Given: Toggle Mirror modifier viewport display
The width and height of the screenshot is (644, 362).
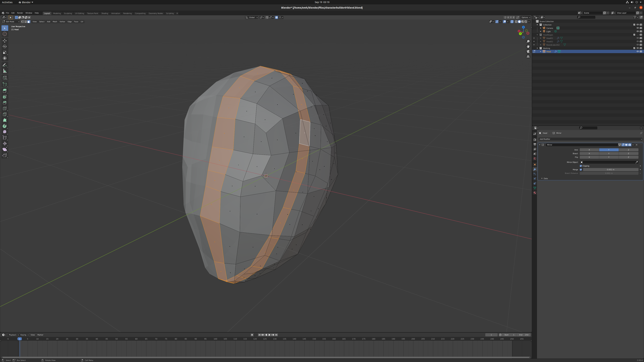Looking at the screenshot, I should [x=626, y=145].
